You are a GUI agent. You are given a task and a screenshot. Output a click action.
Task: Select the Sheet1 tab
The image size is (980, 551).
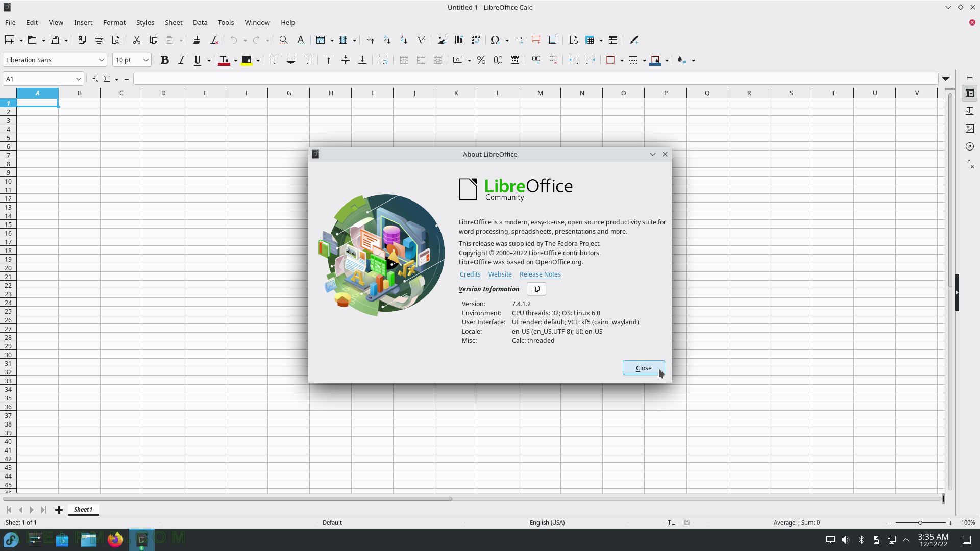tap(83, 509)
